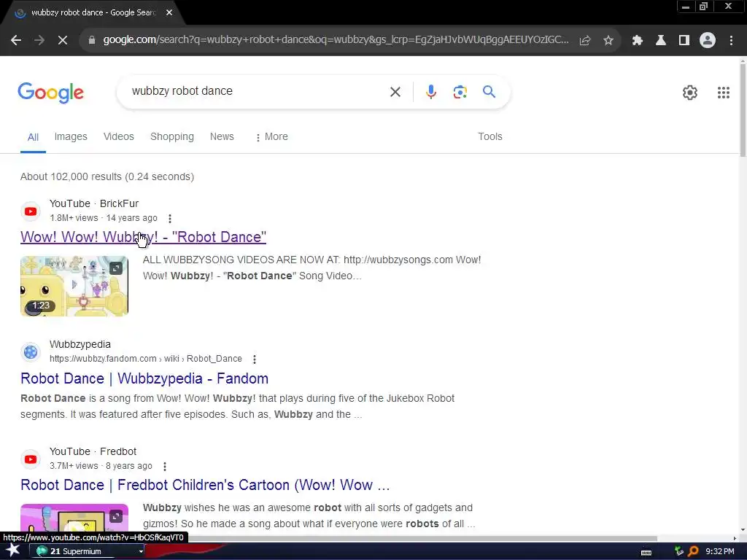Open search Tools

tap(489, 136)
